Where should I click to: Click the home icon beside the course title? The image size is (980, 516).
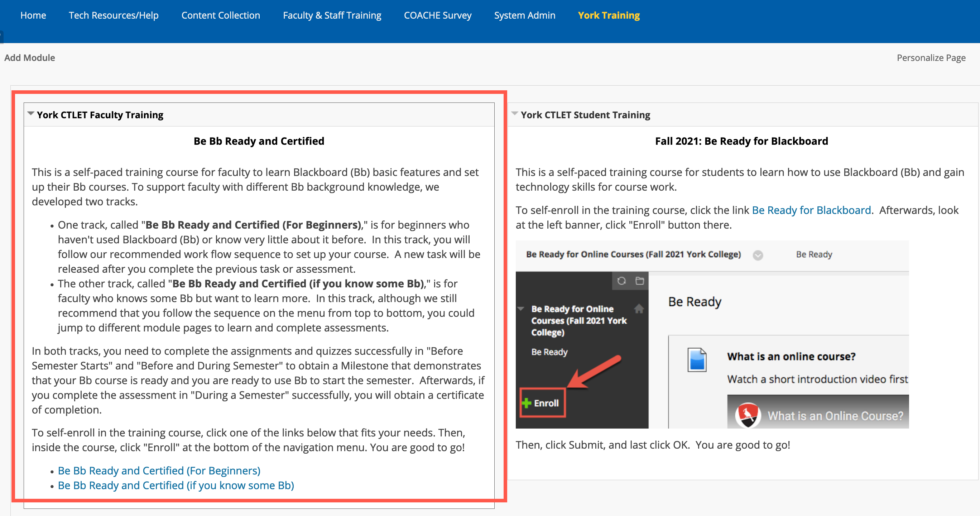tap(639, 309)
